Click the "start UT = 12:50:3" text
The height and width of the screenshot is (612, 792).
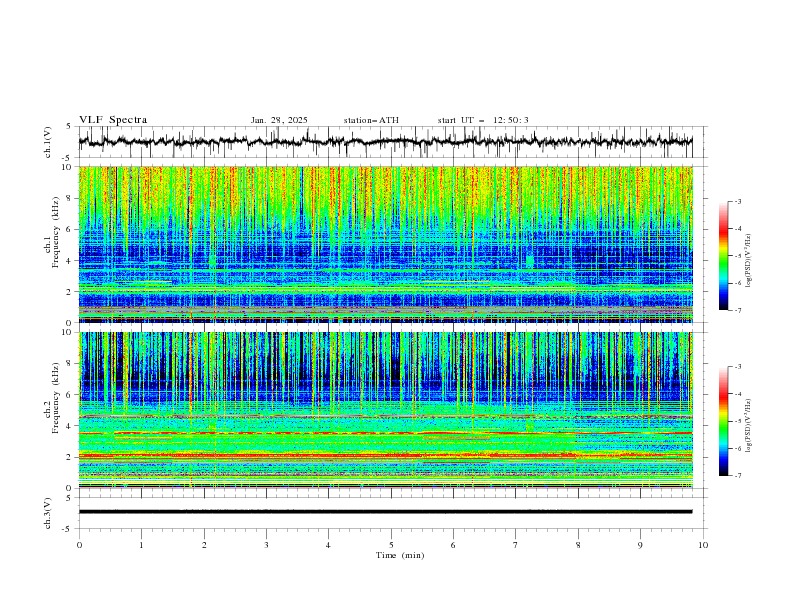click(x=483, y=120)
